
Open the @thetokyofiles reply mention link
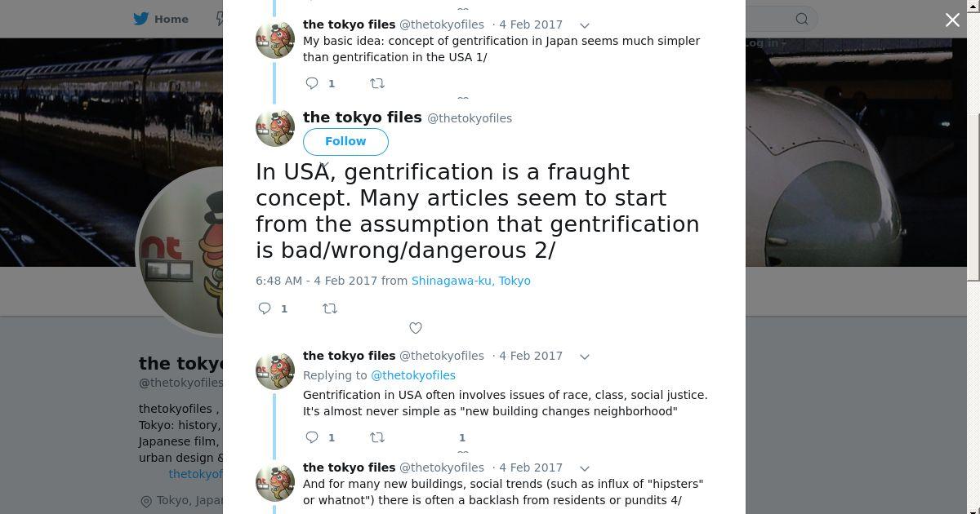click(x=413, y=375)
